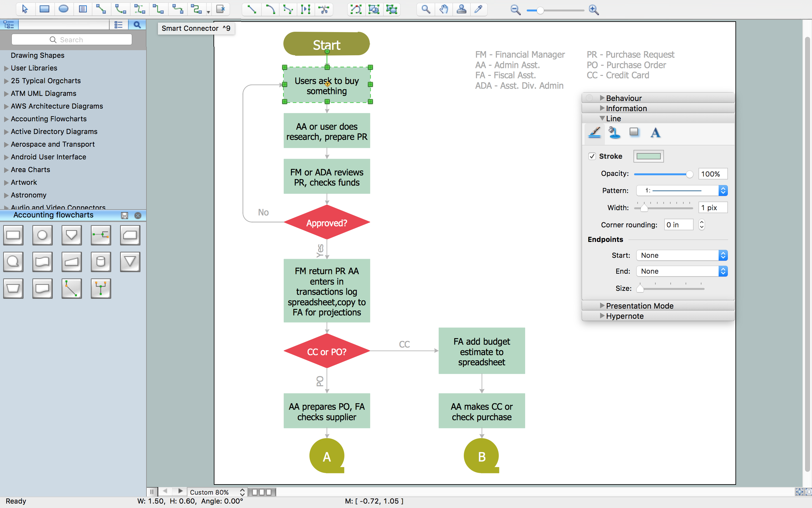Select Android User Interface library
The height and width of the screenshot is (508, 812).
(x=48, y=157)
